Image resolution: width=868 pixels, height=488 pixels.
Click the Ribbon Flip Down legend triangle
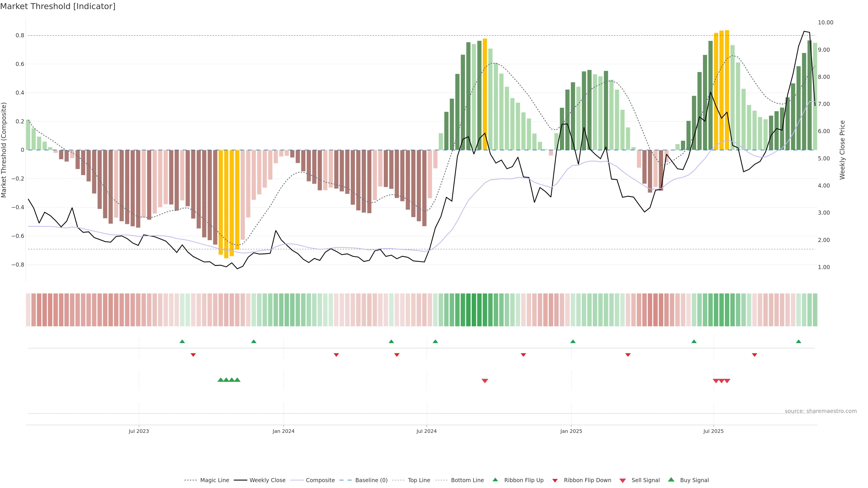click(555, 481)
